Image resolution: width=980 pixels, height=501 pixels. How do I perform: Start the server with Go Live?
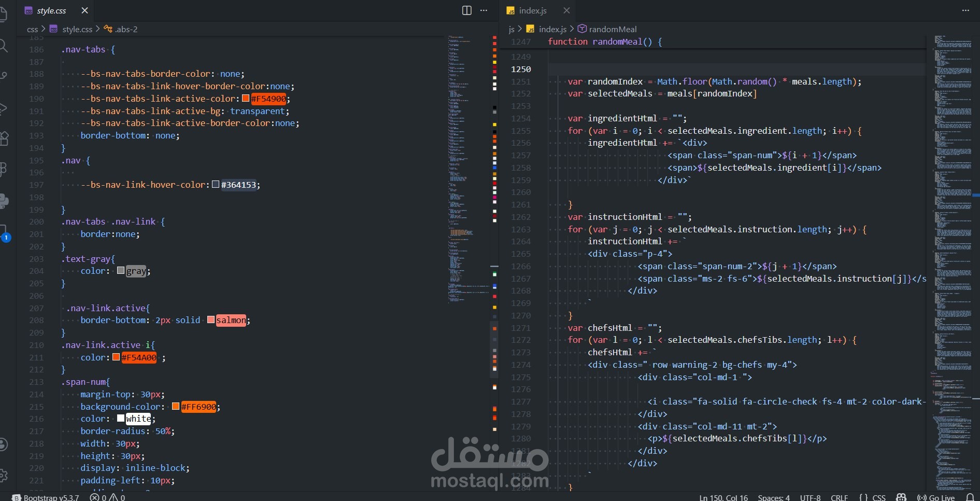click(x=937, y=497)
